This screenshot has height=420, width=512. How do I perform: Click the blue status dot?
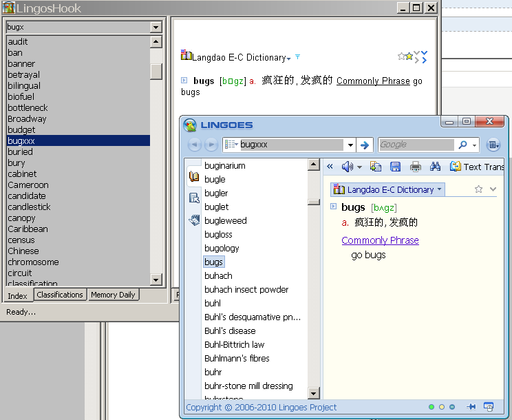click(x=452, y=407)
